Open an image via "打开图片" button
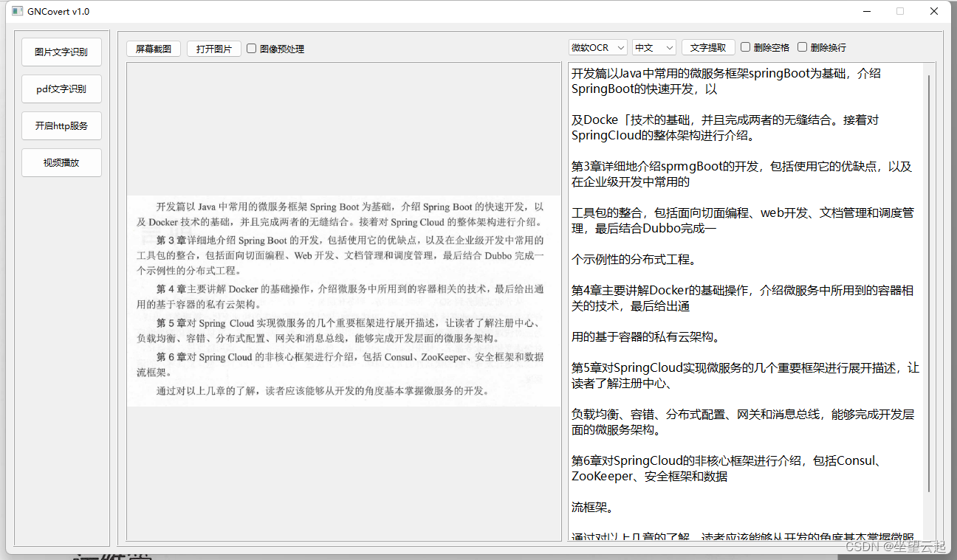Image resolution: width=957 pixels, height=560 pixels. (x=213, y=47)
